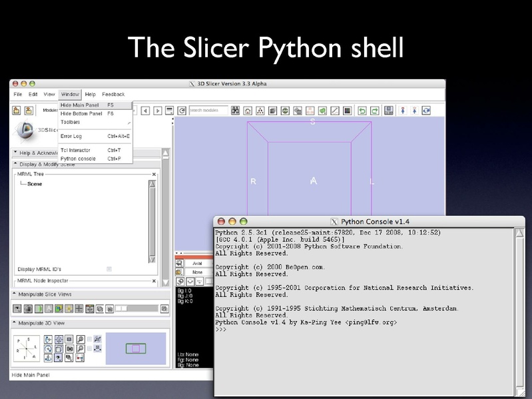Click the save scene icon in toolbar

pos(29,111)
